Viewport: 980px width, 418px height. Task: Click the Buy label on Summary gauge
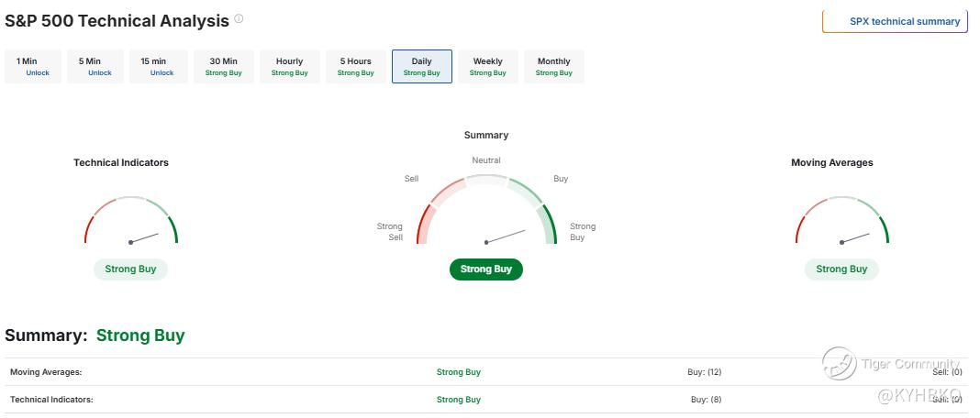coord(561,179)
